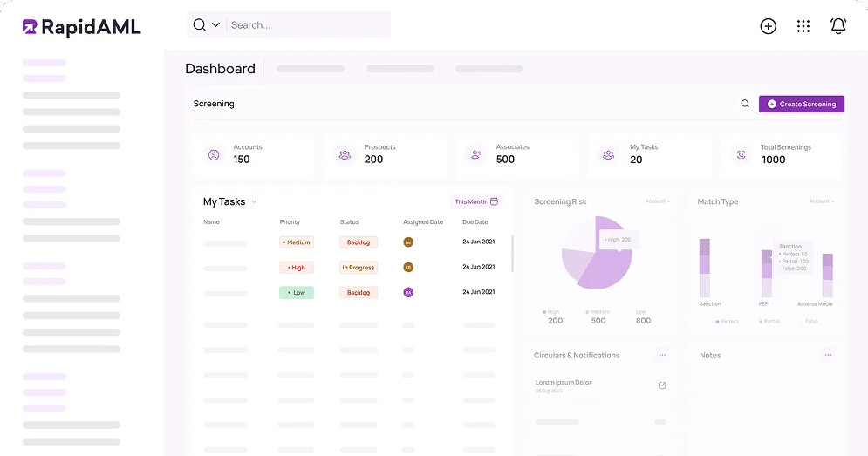Image resolution: width=868 pixels, height=456 pixels.
Task: Select the Dashboard tab
Action: (220, 69)
